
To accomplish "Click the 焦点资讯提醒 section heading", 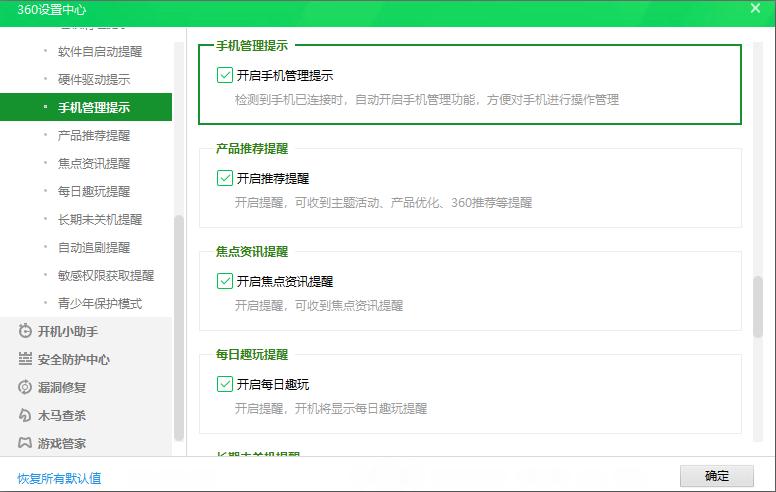I will tap(252, 251).
